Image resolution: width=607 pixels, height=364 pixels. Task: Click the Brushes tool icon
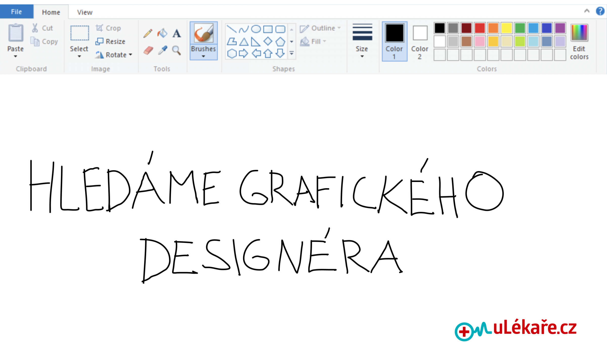[x=203, y=33]
